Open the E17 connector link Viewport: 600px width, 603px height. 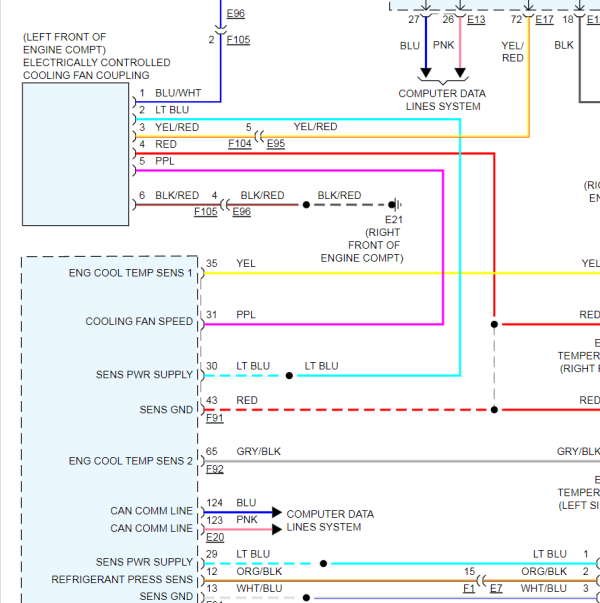point(544,20)
